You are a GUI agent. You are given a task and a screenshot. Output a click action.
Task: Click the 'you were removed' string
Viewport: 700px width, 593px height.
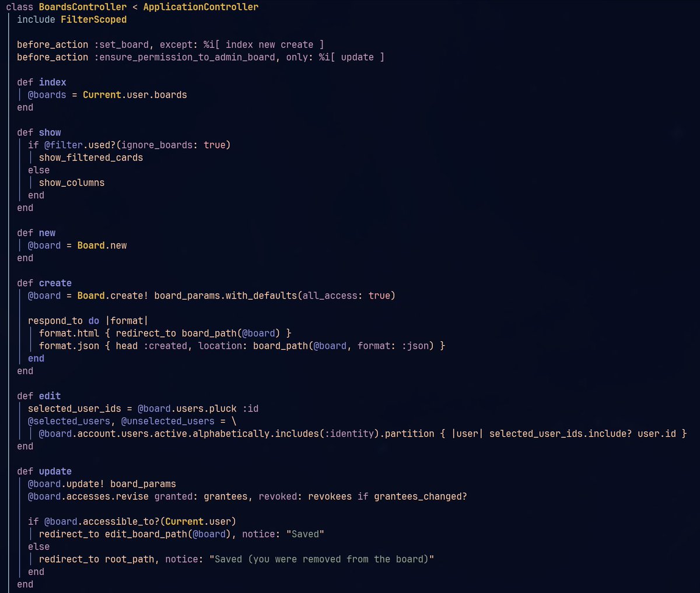[x=321, y=559]
